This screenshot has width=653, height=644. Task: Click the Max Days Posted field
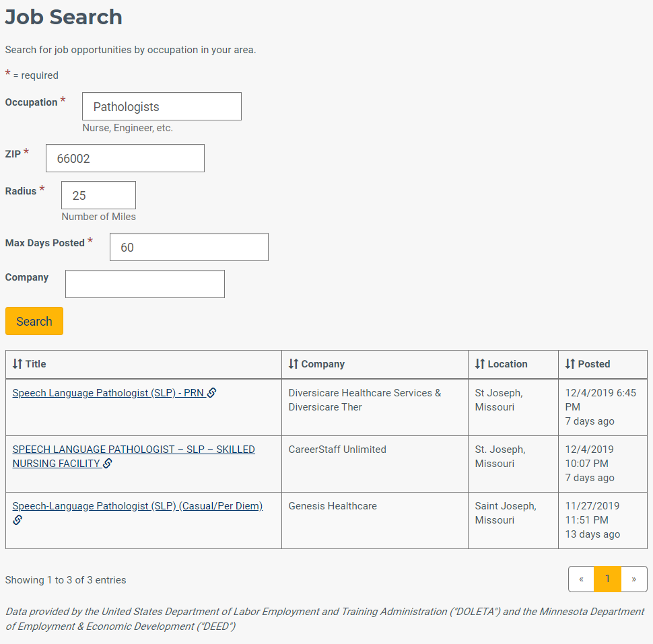point(189,247)
